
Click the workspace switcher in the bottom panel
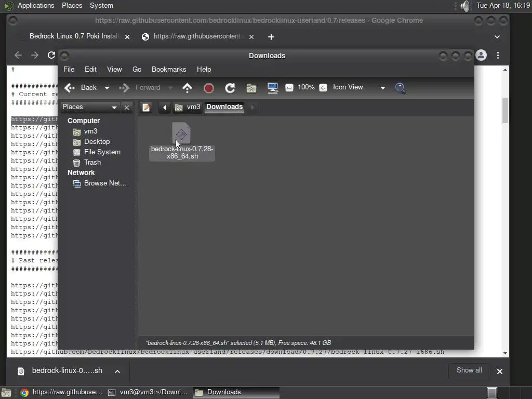(492, 393)
